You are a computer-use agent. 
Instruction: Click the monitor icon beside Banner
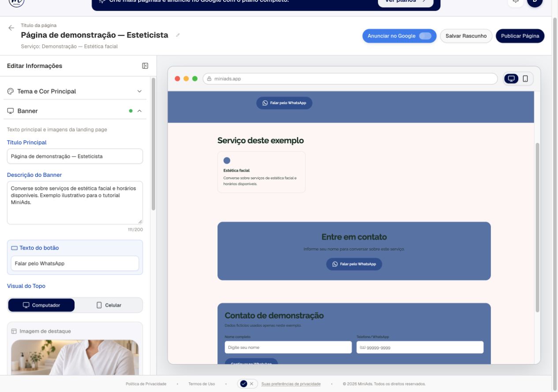tap(11, 111)
